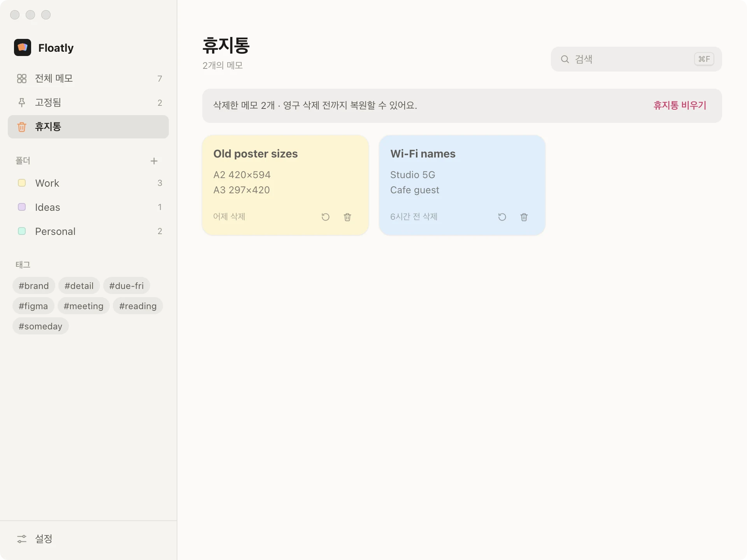
Task: Open the Old poster sizes note card
Action: (x=285, y=185)
